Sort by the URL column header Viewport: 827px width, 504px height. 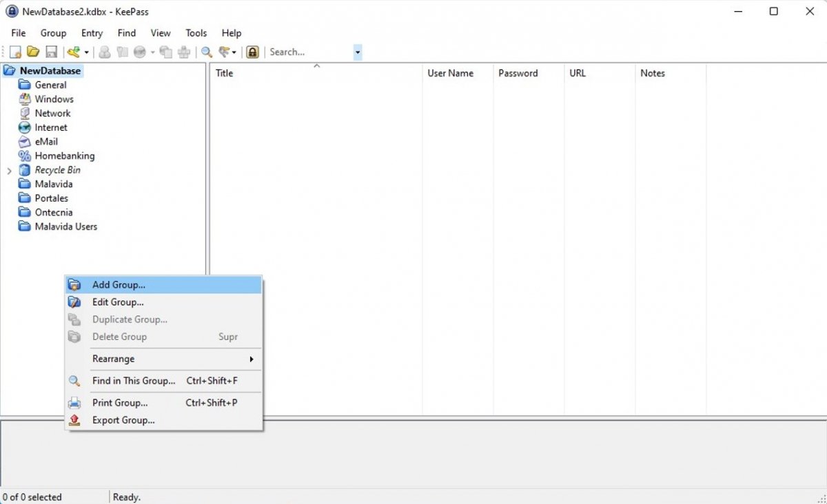tap(600, 73)
